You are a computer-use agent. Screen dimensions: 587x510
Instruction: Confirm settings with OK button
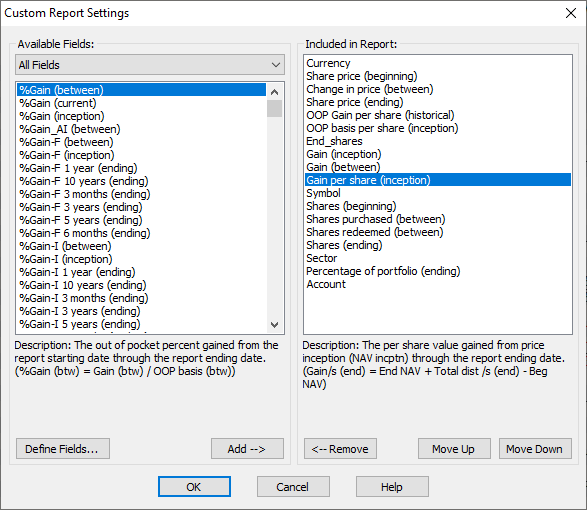point(194,487)
